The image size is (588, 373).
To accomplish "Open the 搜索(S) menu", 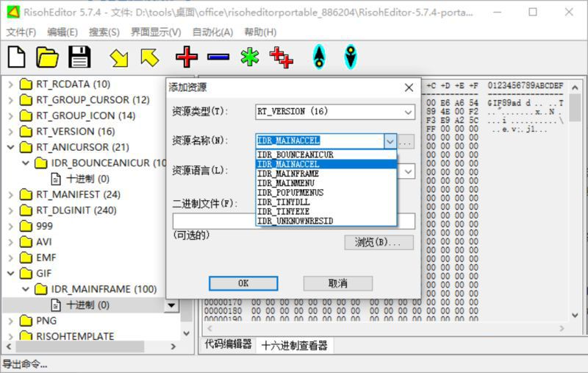I will click(104, 32).
